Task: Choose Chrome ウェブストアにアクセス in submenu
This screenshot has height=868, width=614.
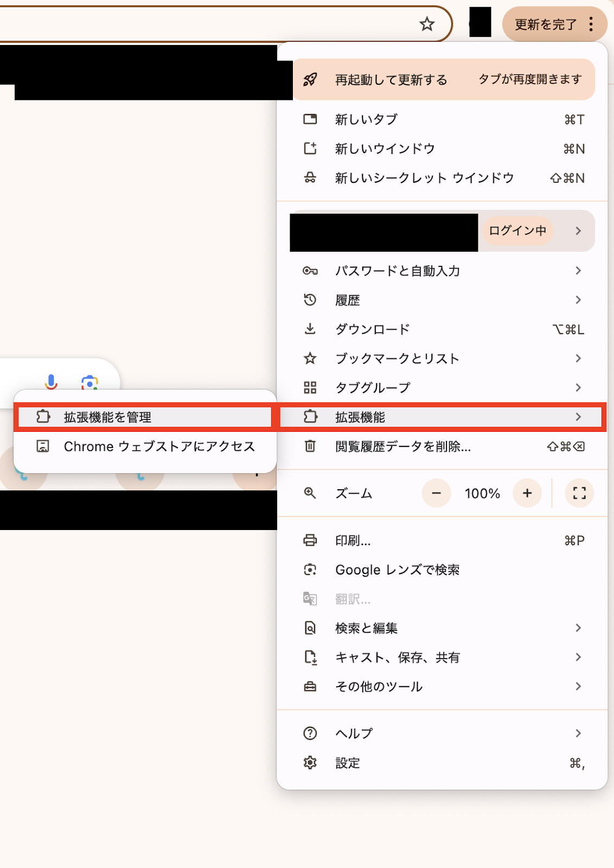Action: tap(145, 446)
